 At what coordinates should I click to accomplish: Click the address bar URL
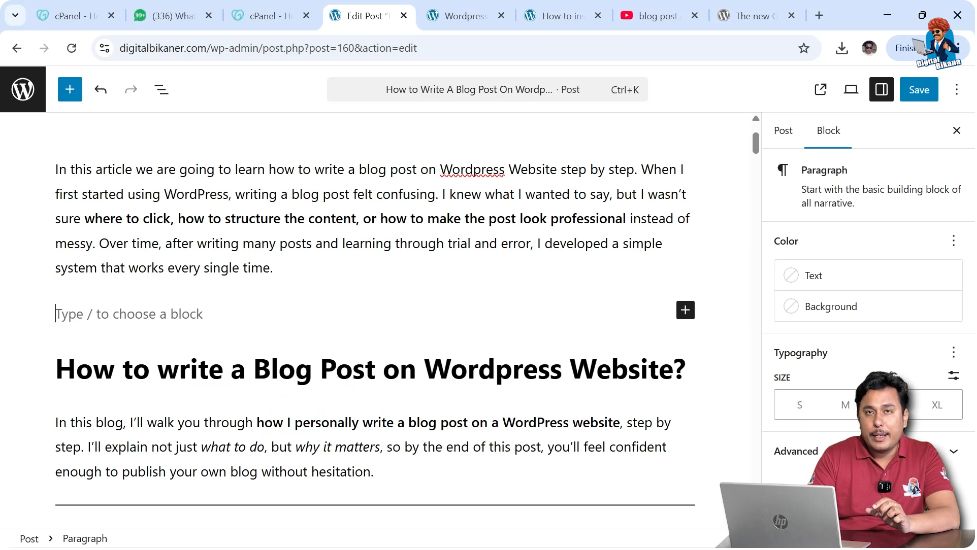(x=268, y=48)
